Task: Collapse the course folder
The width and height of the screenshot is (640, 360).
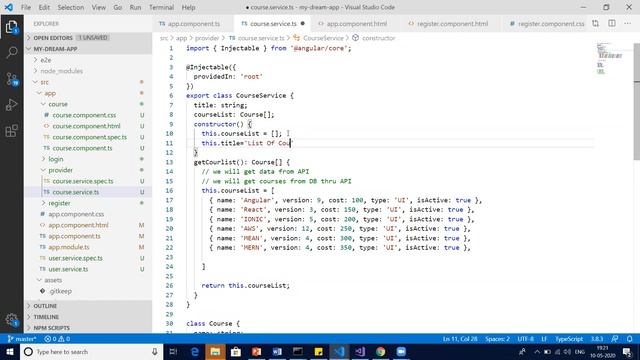Action: (x=88, y=104)
